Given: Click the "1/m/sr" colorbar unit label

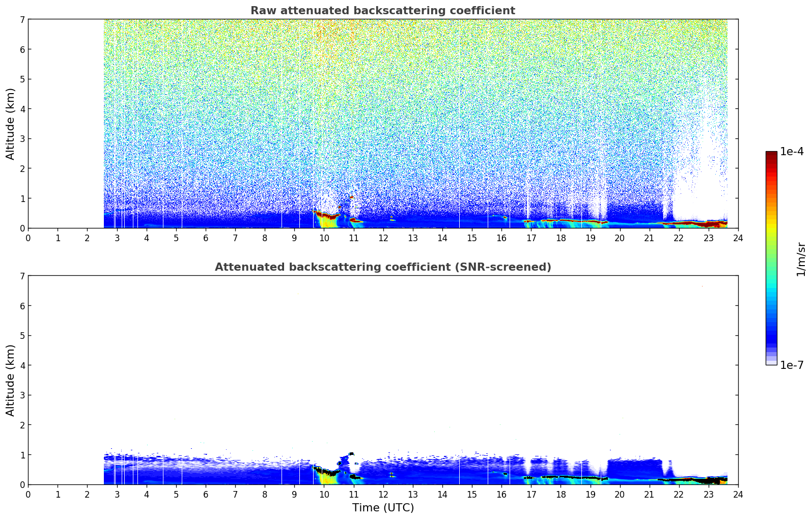Looking at the screenshot, I should 801,259.
